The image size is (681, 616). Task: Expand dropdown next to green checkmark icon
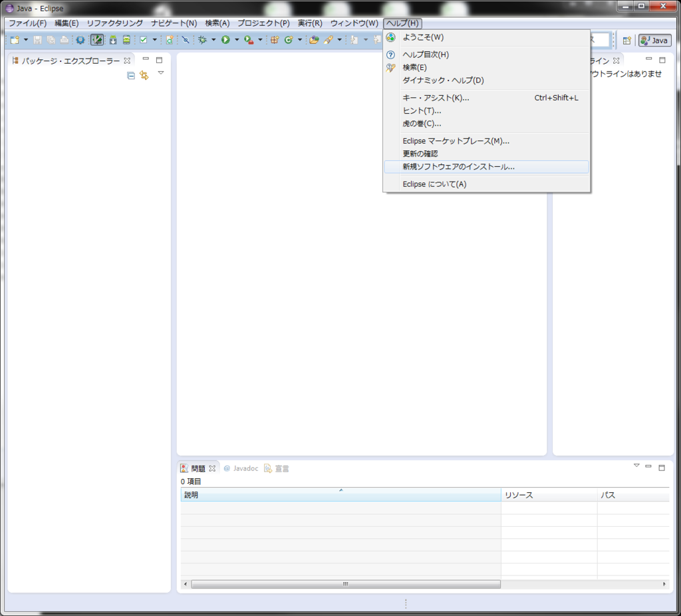(x=154, y=40)
